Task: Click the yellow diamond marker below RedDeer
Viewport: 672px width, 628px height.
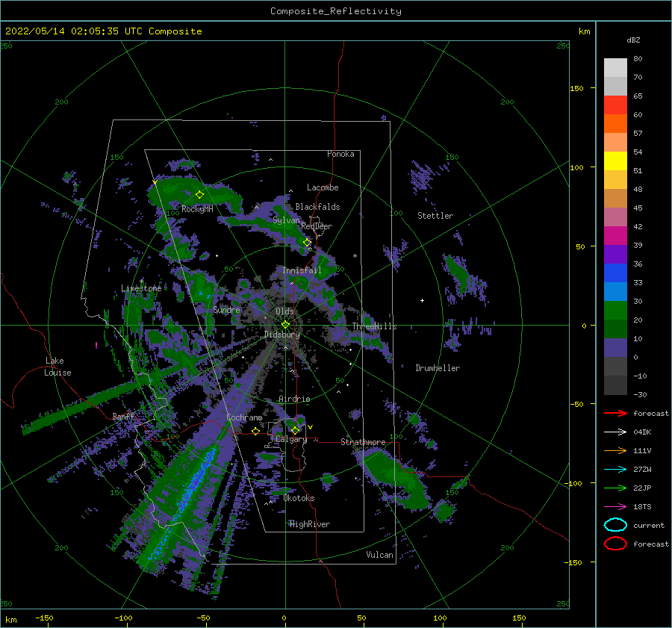Action: [x=308, y=243]
